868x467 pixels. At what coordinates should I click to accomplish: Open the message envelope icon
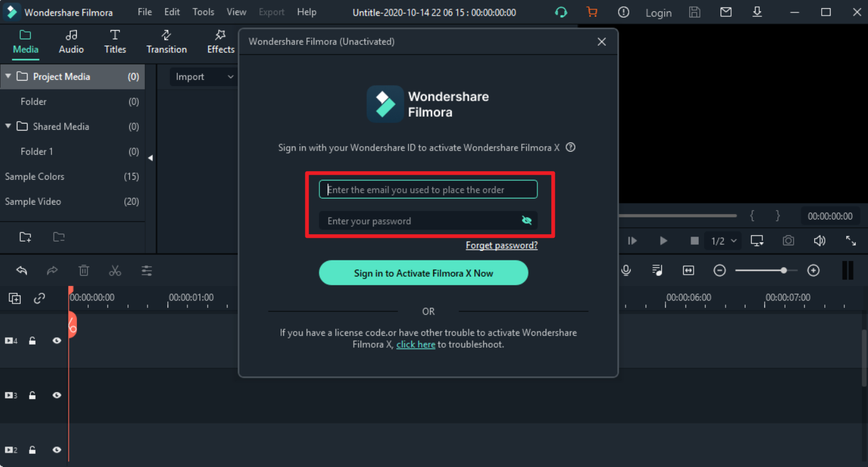click(x=726, y=12)
